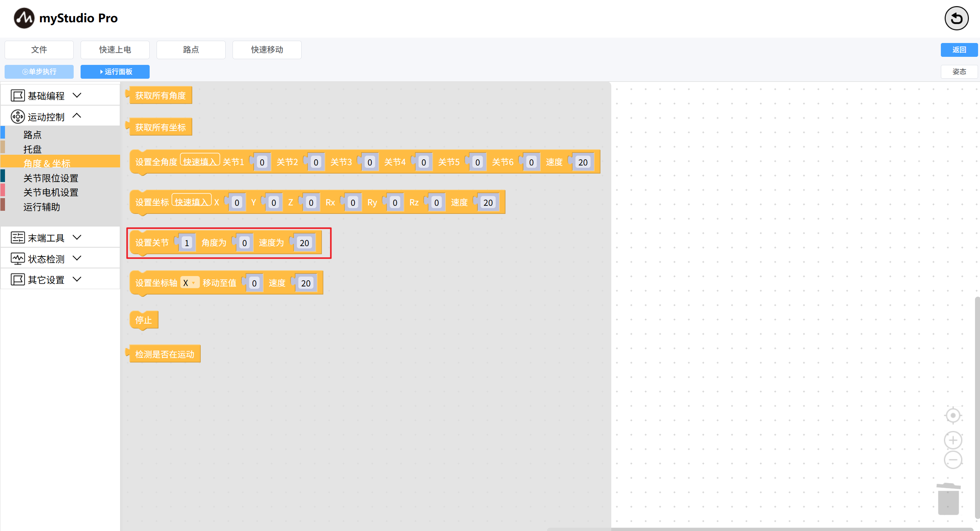Click the circular back arrow icon
980x531 pixels.
click(x=956, y=18)
